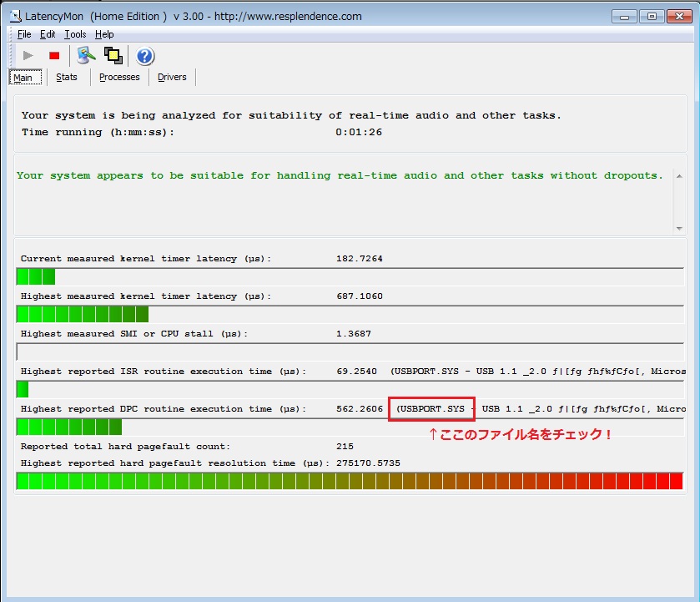Image resolution: width=700 pixels, height=602 pixels.
Task: Start monitoring with the play button
Action: [28, 55]
